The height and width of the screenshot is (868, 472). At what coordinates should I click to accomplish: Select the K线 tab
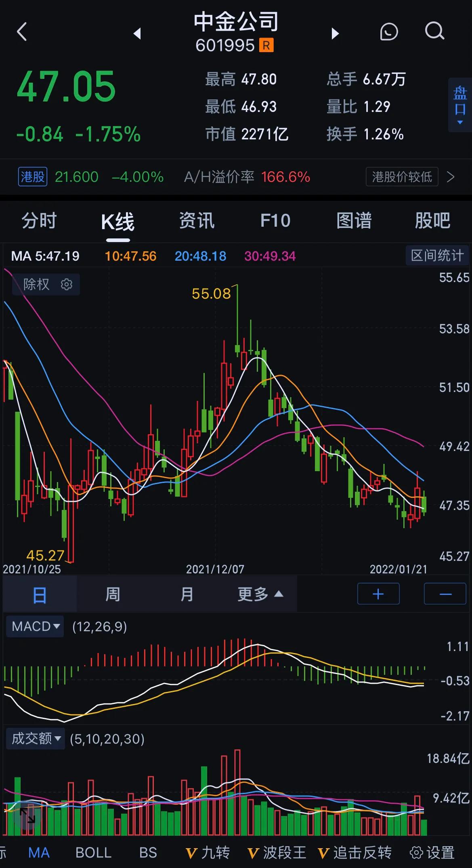[x=117, y=222]
